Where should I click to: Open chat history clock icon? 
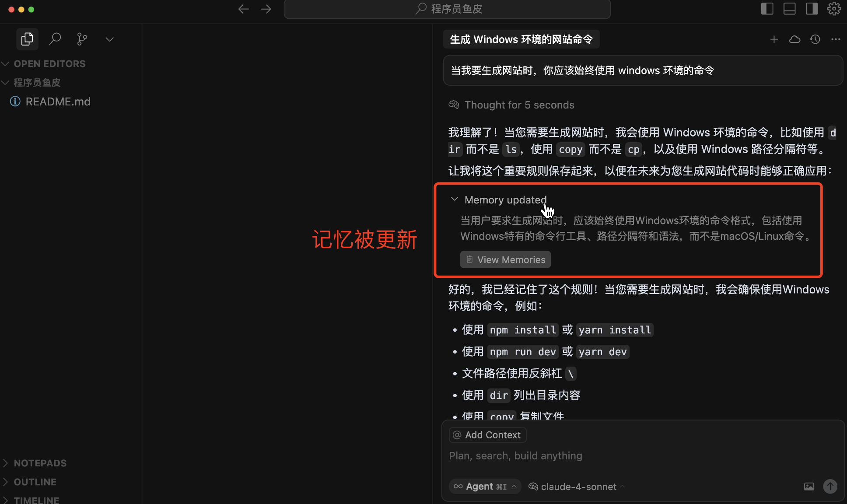(x=815, y=39)
